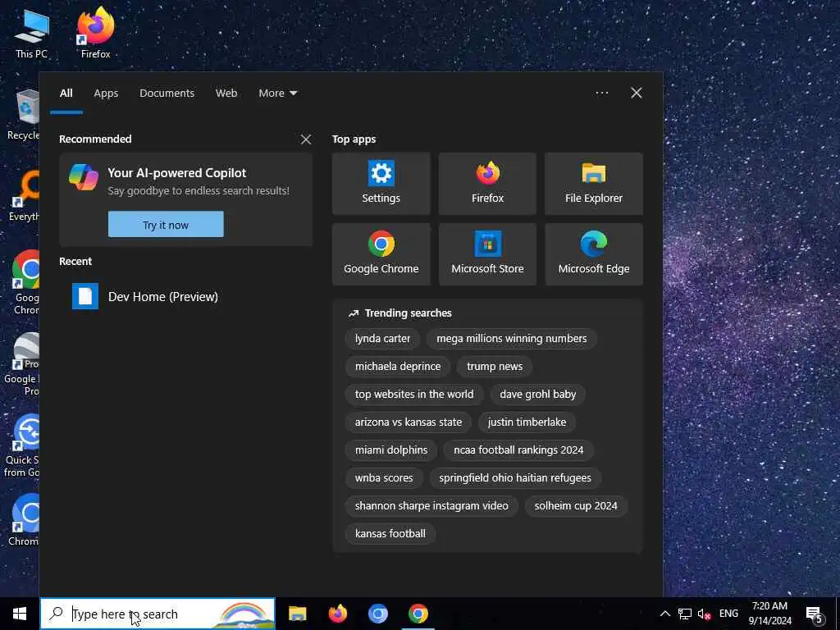This screenshot has width=840, height=630.
Task: Click the ENG language indicator
Action: [728, 614]
